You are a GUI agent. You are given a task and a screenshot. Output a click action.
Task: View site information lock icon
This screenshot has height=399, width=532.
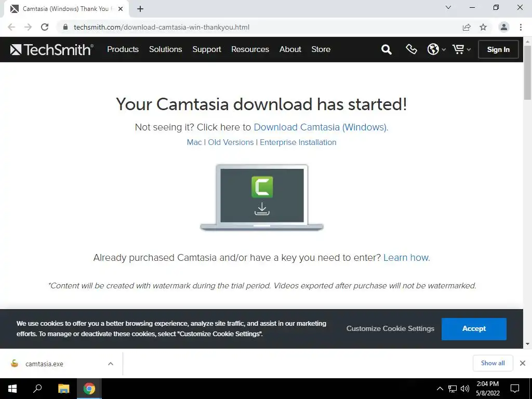pyautogui.click(x=65, y=27)
